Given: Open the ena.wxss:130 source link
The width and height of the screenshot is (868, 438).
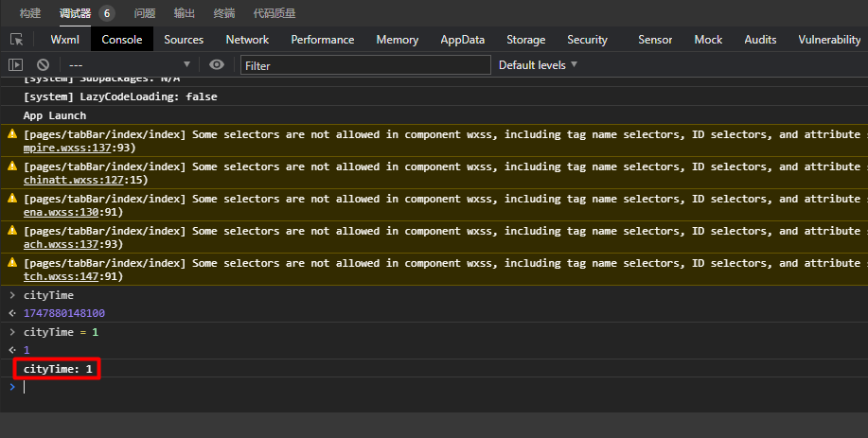Looking at the screenshot, I should [61, 212].
